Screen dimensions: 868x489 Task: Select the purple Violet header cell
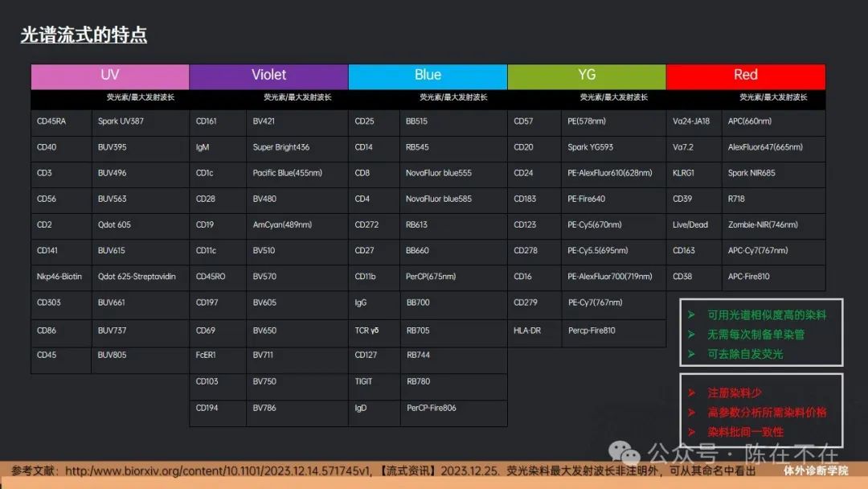tap(268, 76)
